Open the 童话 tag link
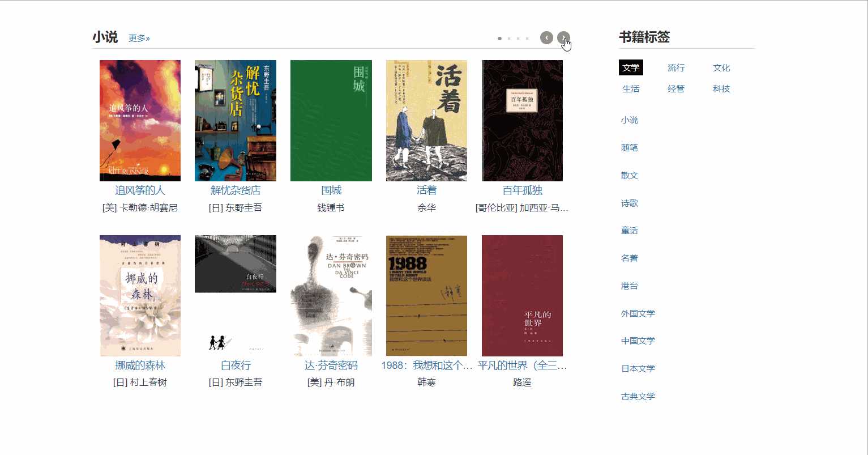Viewport: 868px width, 455px height. pyautogui.click(x=630, y=230)
